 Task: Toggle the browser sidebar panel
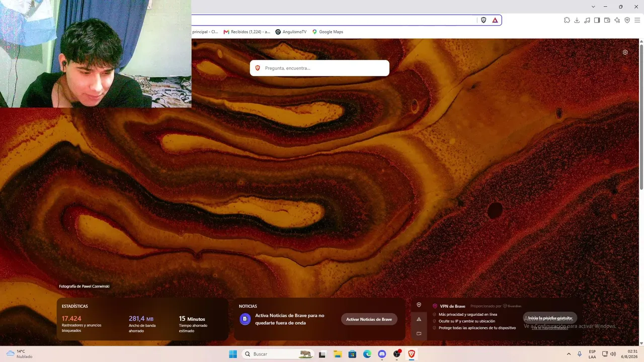pos(597,20)
